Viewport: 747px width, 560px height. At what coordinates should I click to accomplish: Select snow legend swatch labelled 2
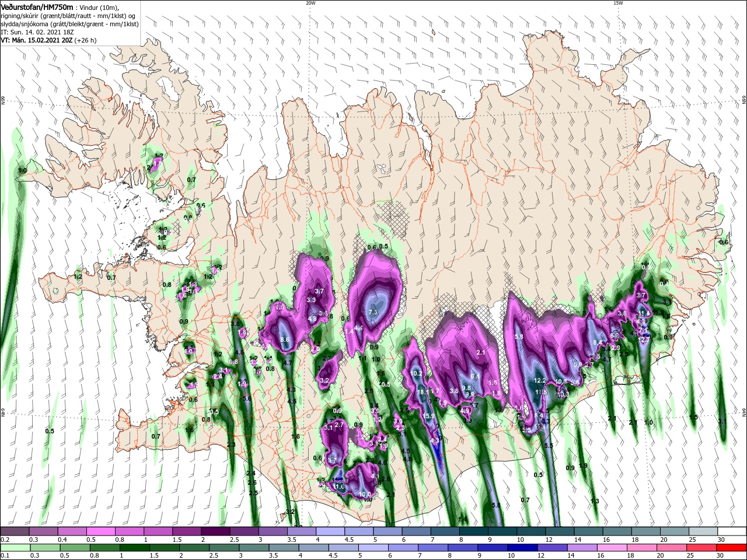coord(215,531)
